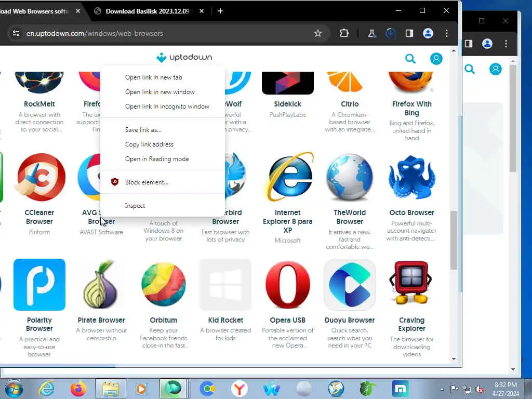This screenshot has width=532, height=399.
Task: Bookmark this page with the star icon
Action: (317, 33)
